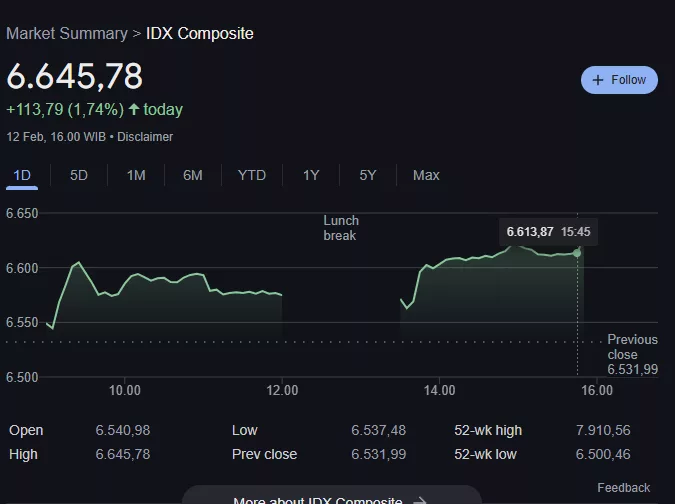The image size is (675, 504).
Task: Click the 12 Feb, 16.00 WIB timestamp
Action: point(56,137)
